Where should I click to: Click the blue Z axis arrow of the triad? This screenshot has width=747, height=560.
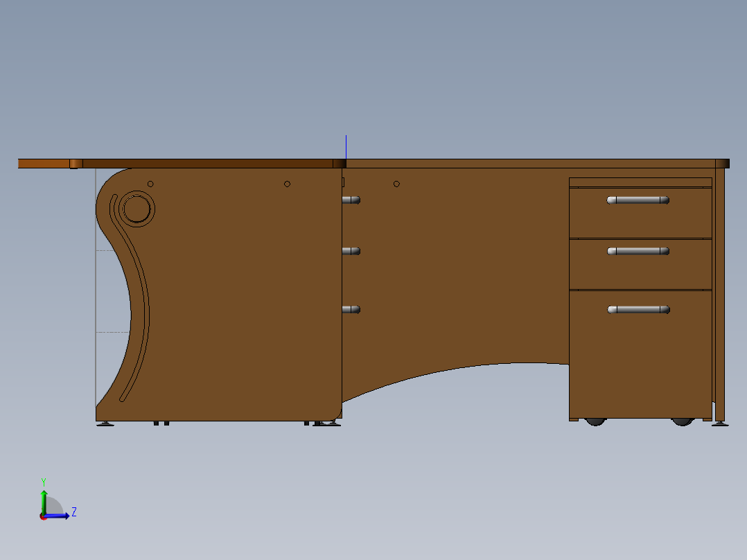(58, 516)
